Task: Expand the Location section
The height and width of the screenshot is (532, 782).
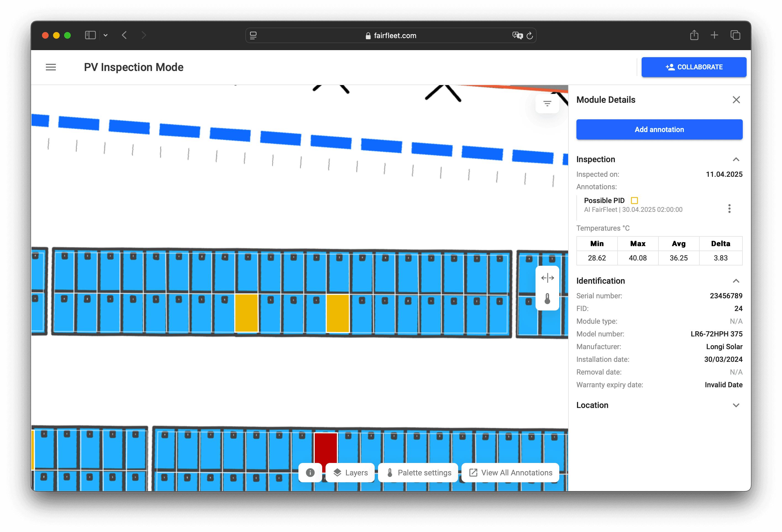Action: [736, 405]
